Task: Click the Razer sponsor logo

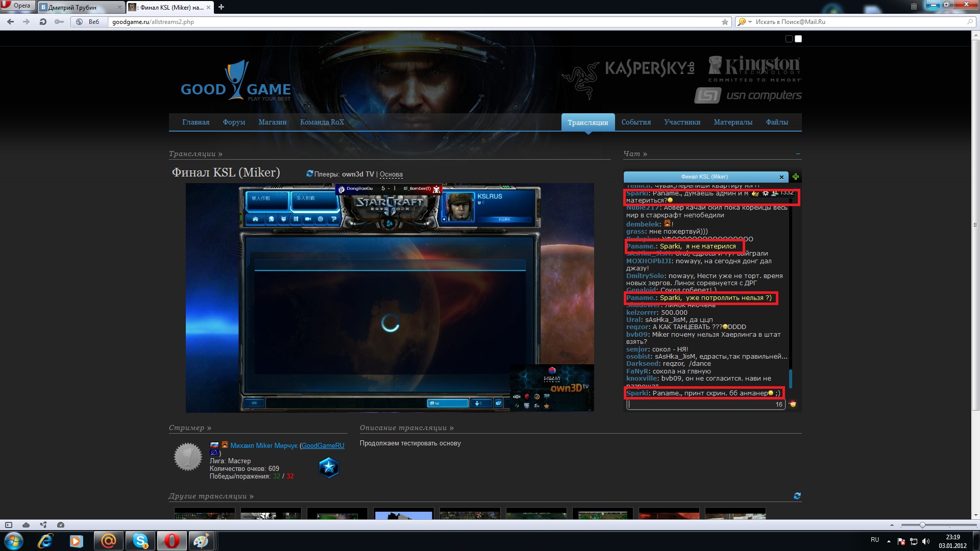Action: click(581, 80)
